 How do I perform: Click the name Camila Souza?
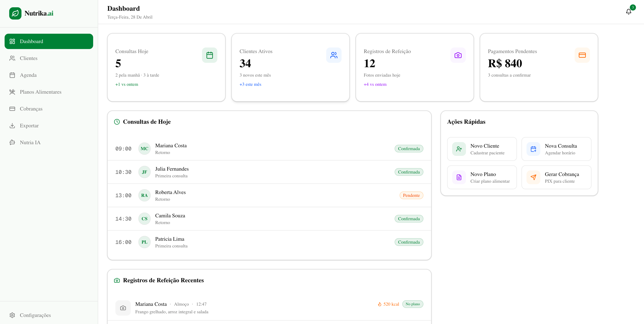coord(170,216)
